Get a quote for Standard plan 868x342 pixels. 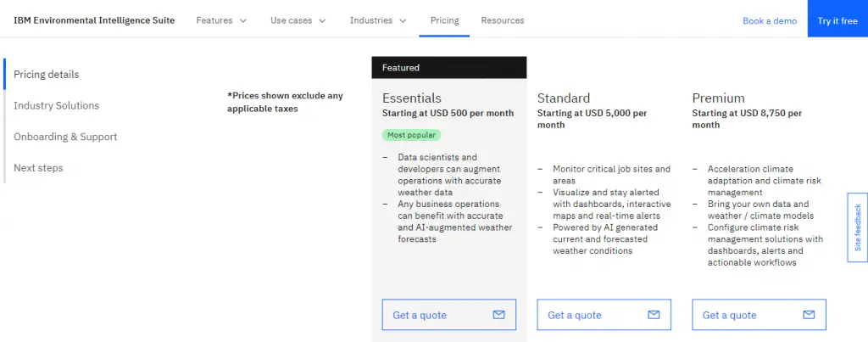(x=604, y=315)
